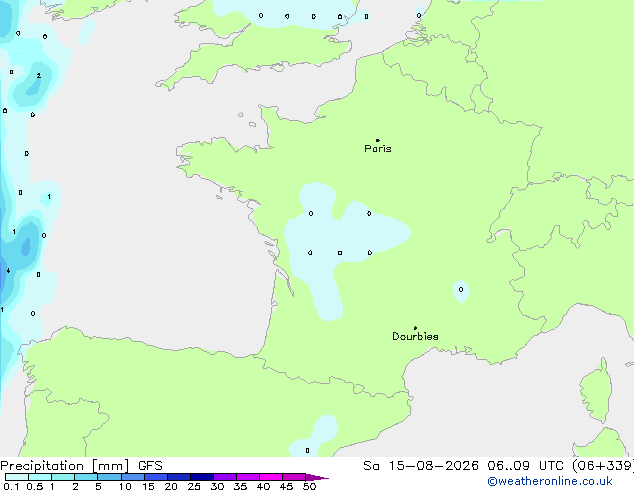This screenshot has height=490, width=634.
Task: Pick the 0.1–0.5 mm legend swatch
Action: pyautogui.click(x=17, y=477)
